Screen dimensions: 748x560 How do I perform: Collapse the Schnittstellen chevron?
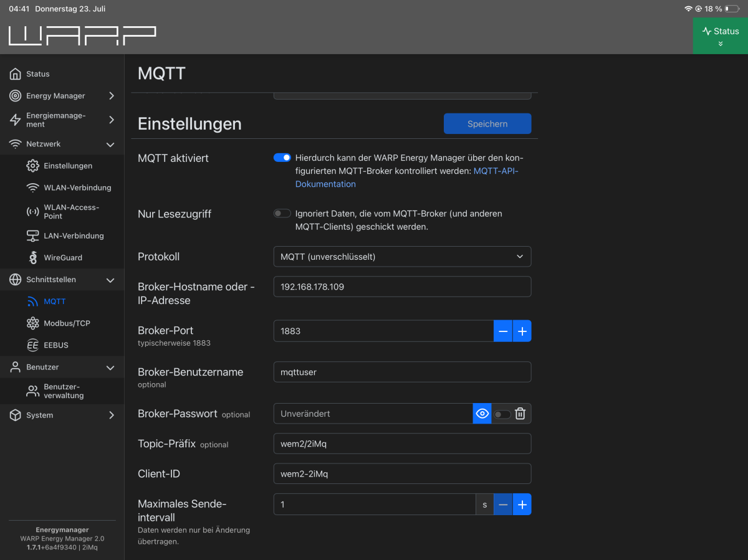(110, 280)
